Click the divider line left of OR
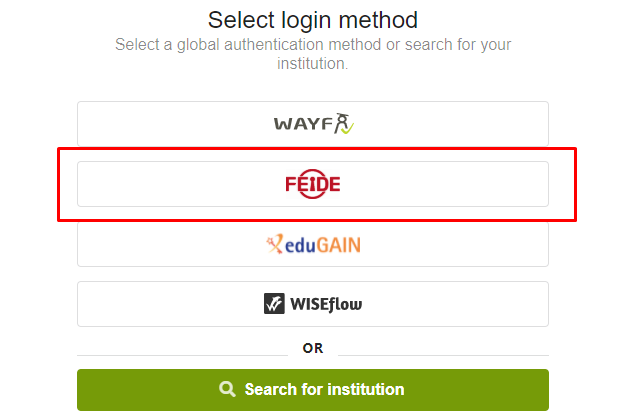629x419 pixels. pyautogui.click(x=183, y=355)
